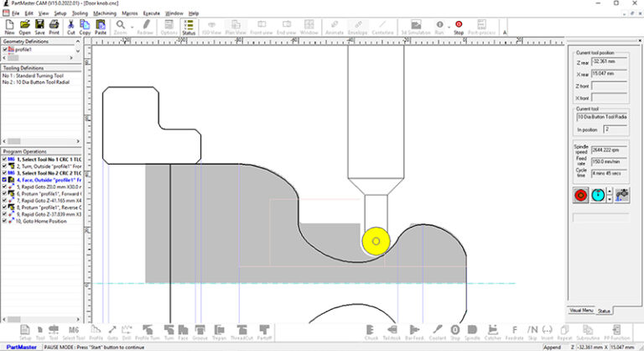Switch to End view
The image size is (644, 351).
click(286, 27)
